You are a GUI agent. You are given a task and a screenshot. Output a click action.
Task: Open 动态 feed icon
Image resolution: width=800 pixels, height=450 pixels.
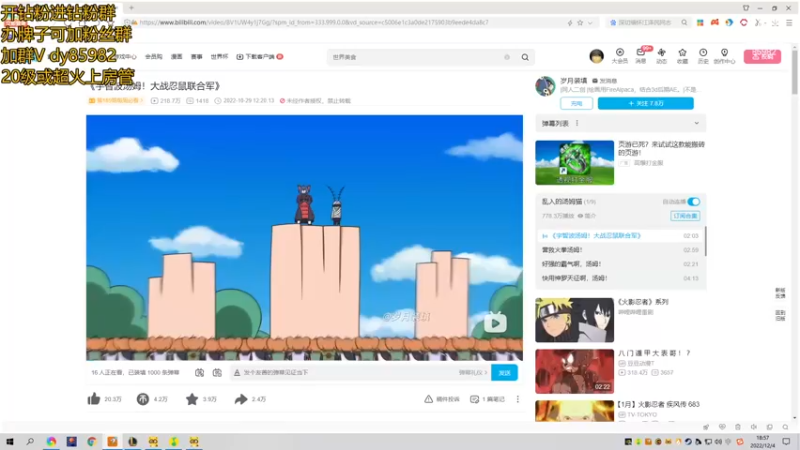click(661, 56)
